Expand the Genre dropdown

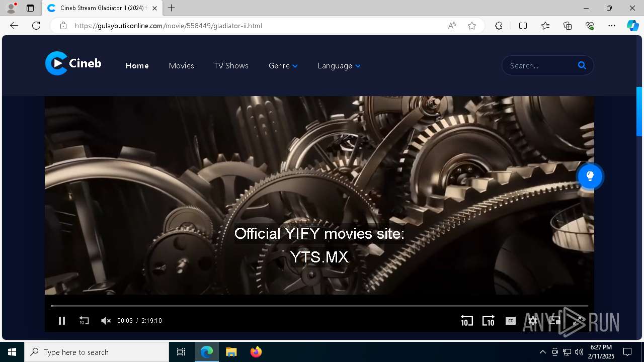click(x=283, y=66)
